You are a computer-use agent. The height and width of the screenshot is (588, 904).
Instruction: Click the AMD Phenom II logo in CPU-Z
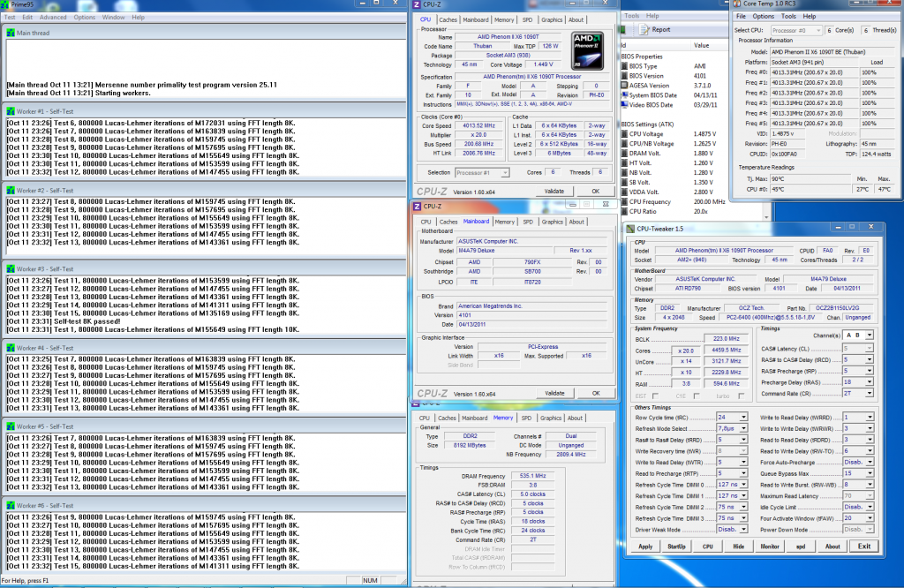coord(586,52)
